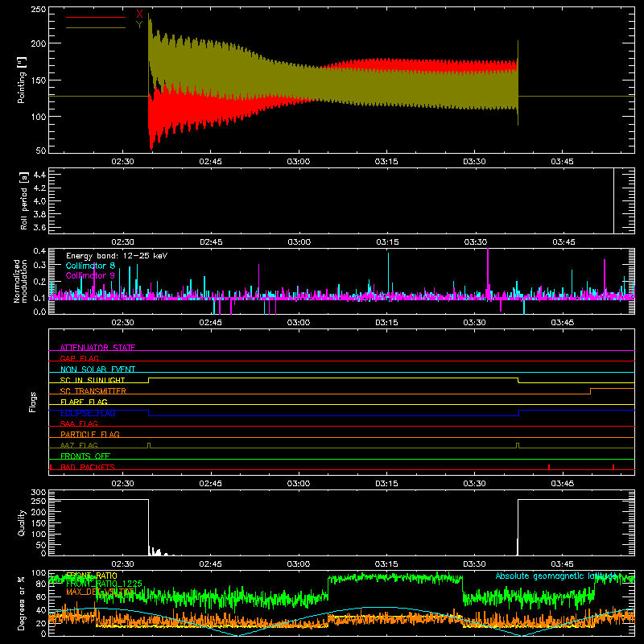Viewport: 644px width, 644px height.
Task: Click the 4.4 tick on Roll period axis
Action: 39,175
